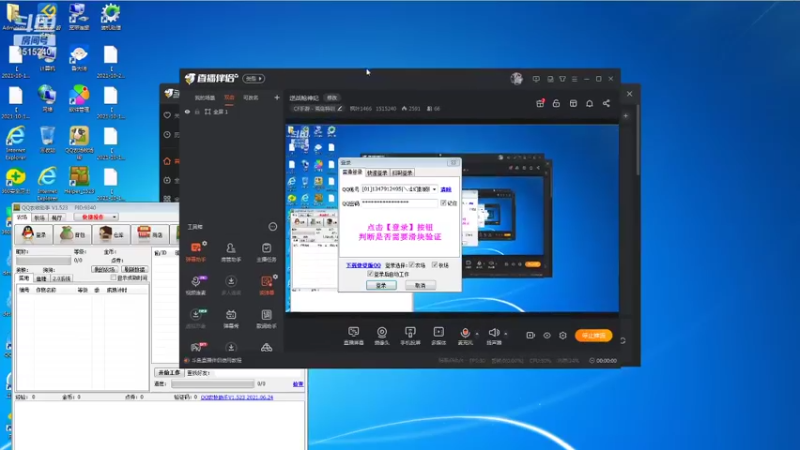This screenshot has height=450, width=800.
Task: Click the bell notification icon above preview
Action: point(589,103)
